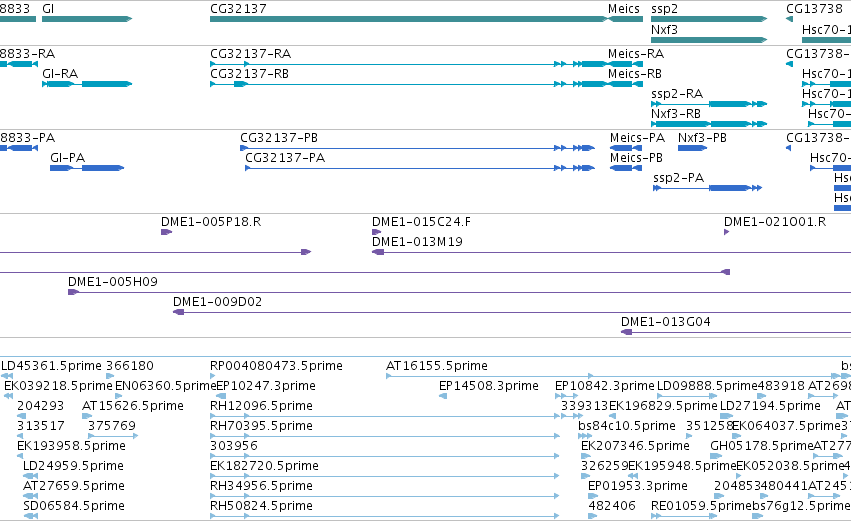Select the Gl gene bar in top track

[x=87, y=19]
